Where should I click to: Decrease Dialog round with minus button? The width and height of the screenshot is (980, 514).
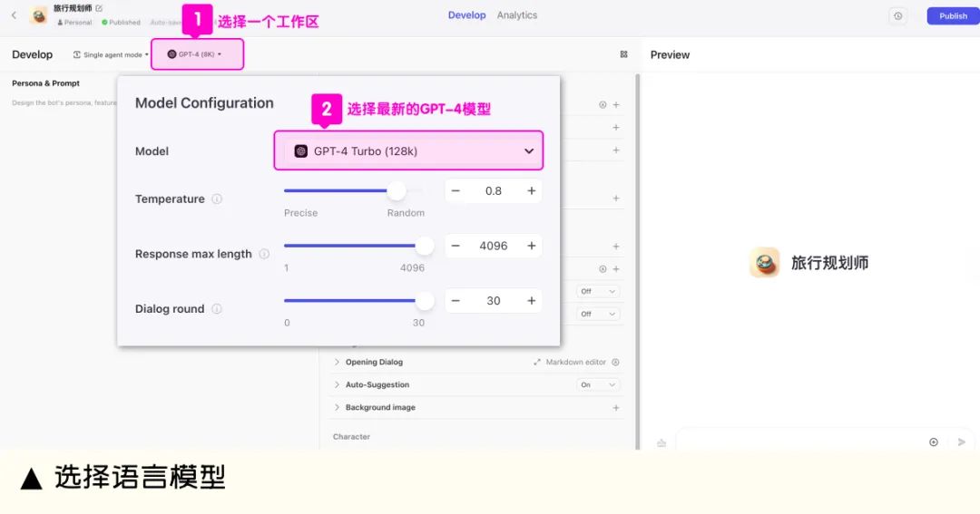coord(456,301)
